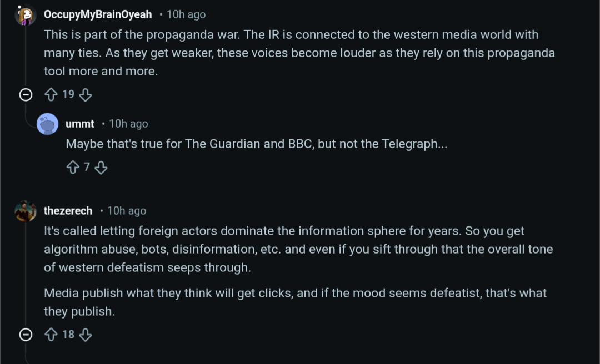Upvote ummt's reply about the Telegraph
Image resolution: width=600 pixels, height=364 pixels.
pyautogui.click(x=73, y=167)
